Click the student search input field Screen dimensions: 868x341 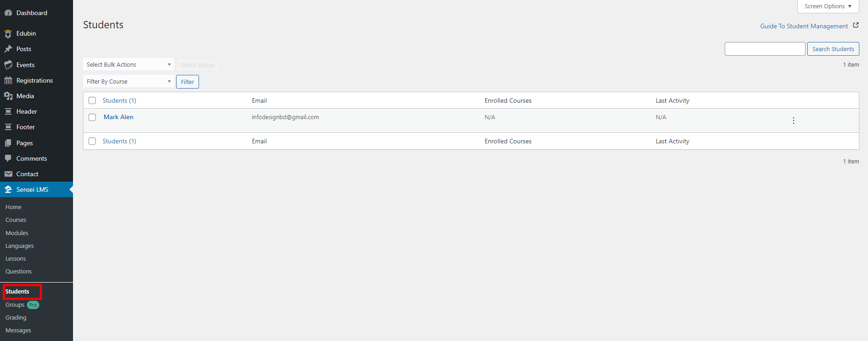tap(764, 49)
